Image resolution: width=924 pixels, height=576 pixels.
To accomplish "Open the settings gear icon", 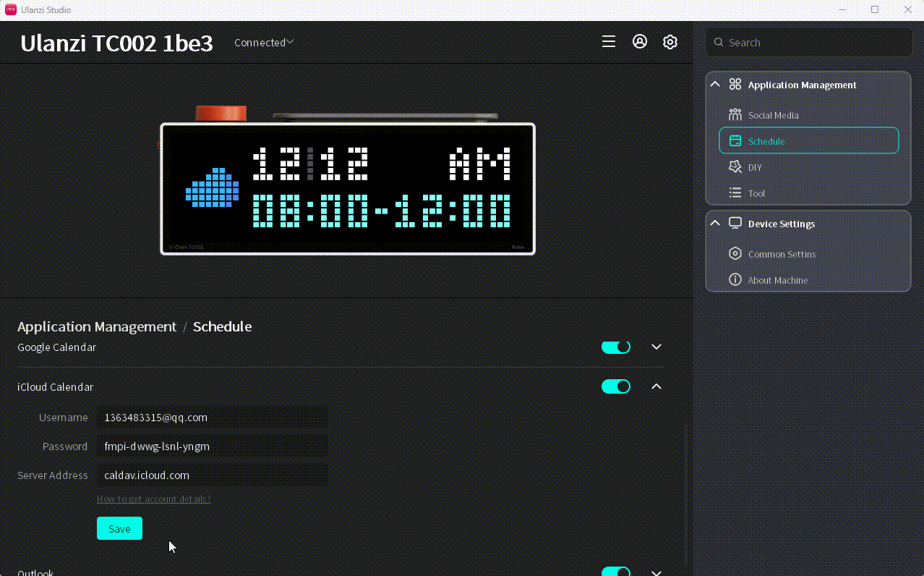I will [670, 42].
